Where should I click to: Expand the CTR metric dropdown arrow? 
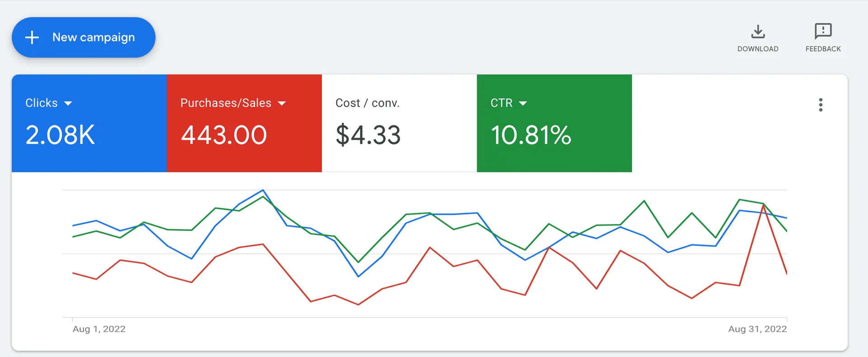coord(523,103)
